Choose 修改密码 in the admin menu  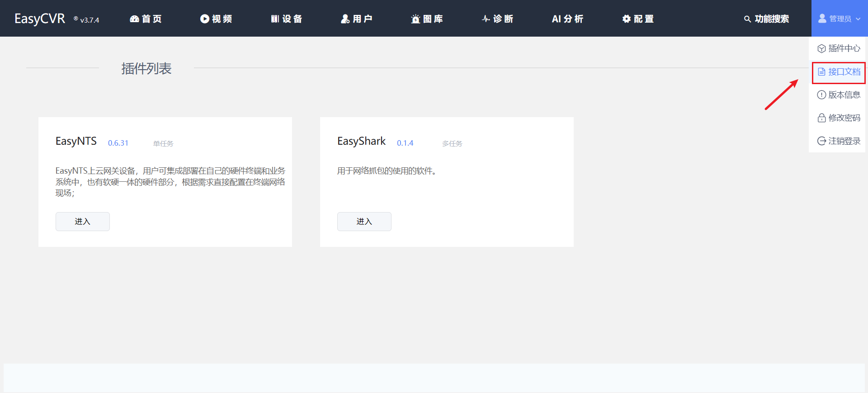click(x=839, y=118)
